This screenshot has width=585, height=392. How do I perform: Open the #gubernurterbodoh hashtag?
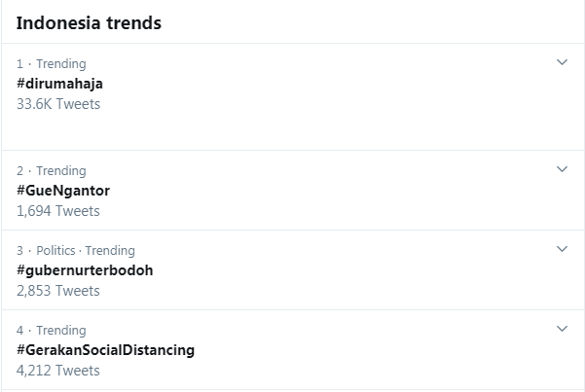pos(85,270)
